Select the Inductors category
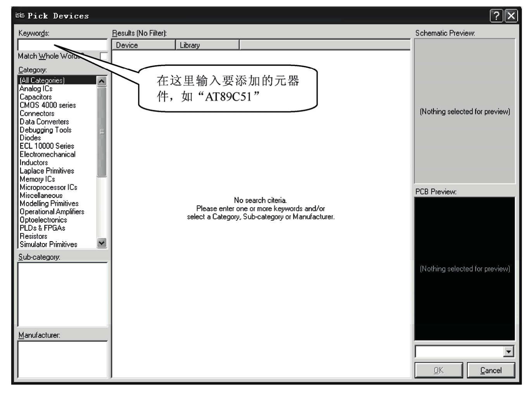The height and width of the screenshot is (394, 532). (34, 162)
